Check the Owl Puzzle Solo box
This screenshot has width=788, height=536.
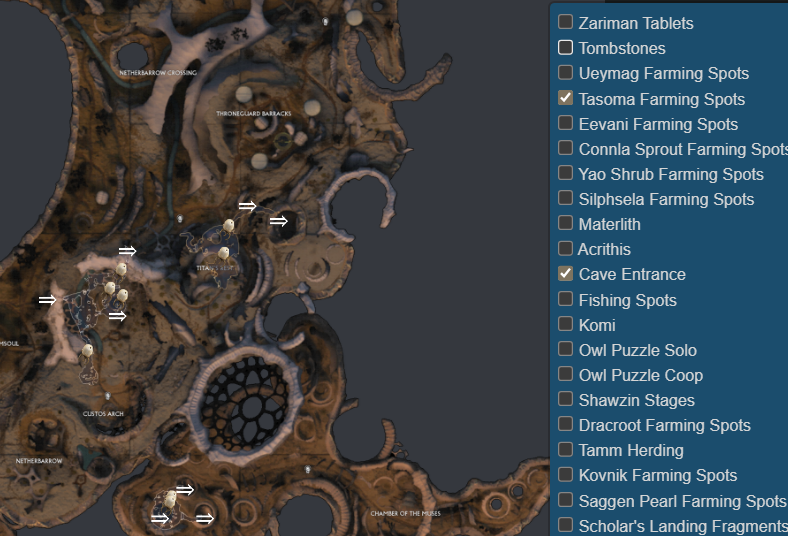565,349
